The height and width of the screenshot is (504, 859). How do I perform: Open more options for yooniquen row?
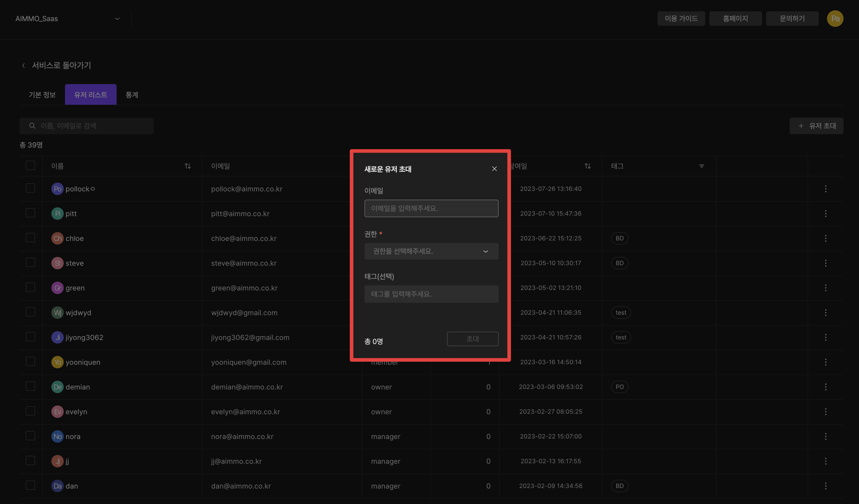tap(825, 362)
